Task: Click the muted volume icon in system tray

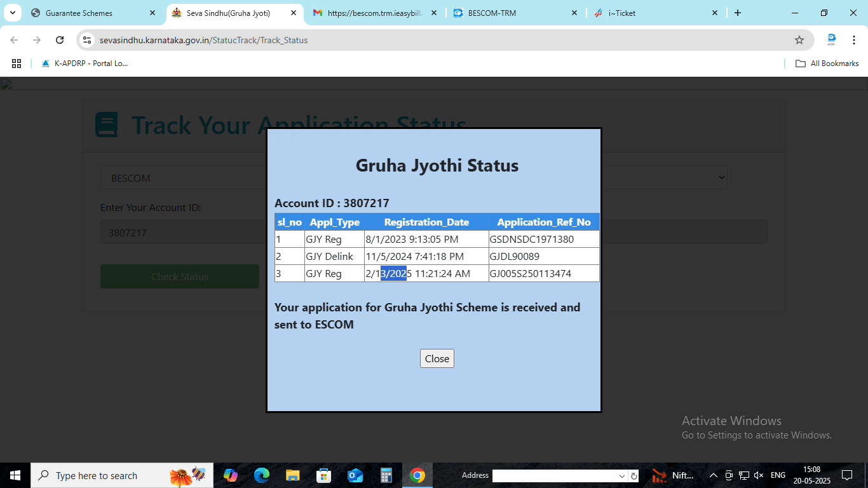Action: tap(758, 475)
